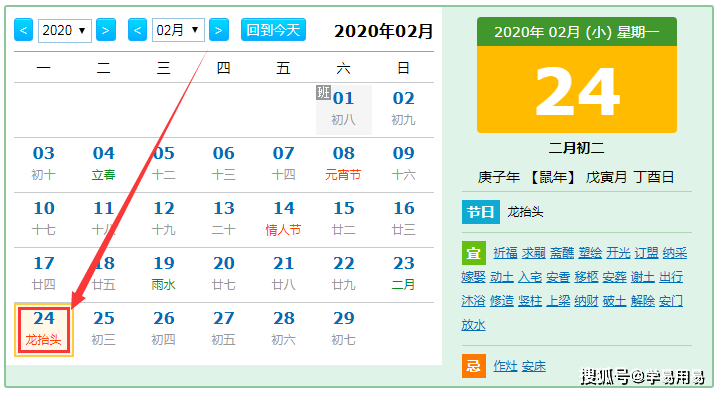Open the 破土 link
Viewport: 720px width, 394px height.
click(615, 301)
